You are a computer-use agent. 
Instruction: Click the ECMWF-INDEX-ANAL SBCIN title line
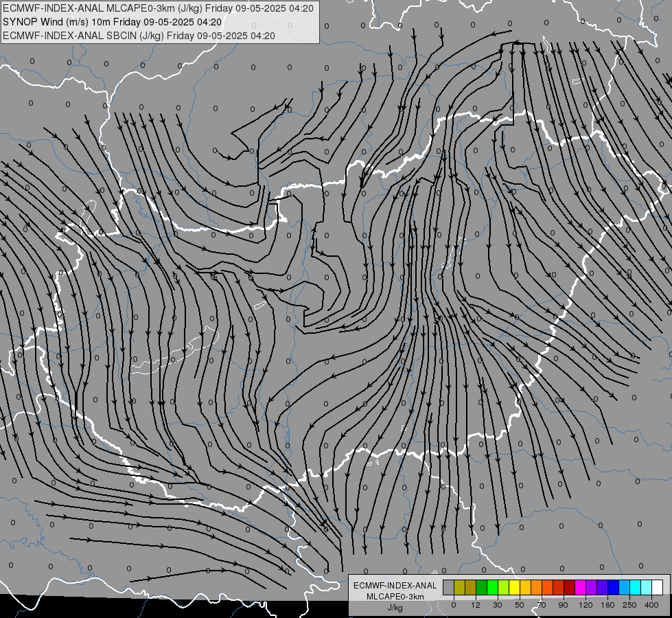click(139, 36)
